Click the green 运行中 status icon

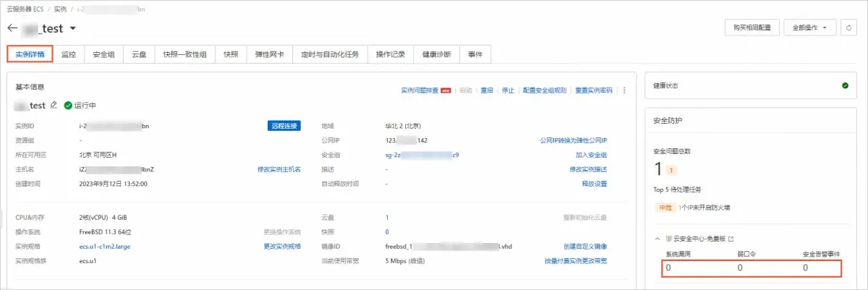(x=68, y=105)
